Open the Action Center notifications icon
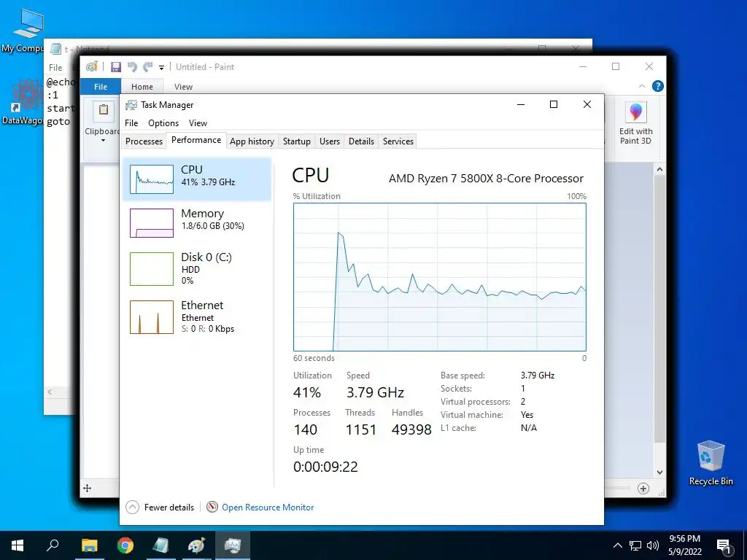 (x=724, y=545)
